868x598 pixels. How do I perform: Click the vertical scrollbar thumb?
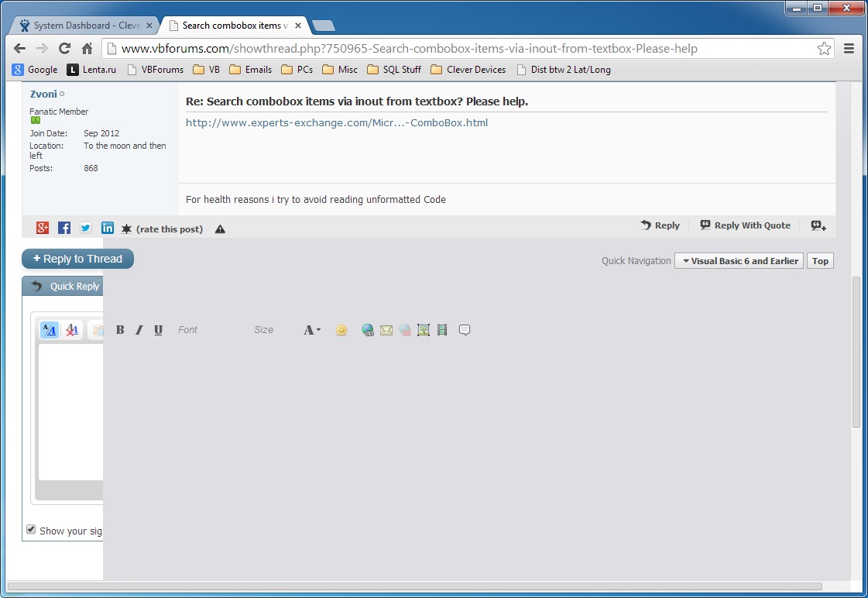click(856, 352)
